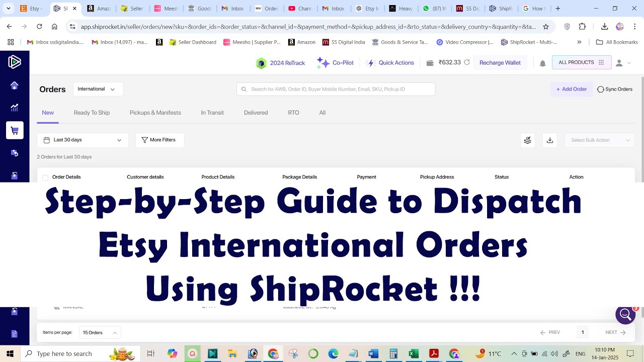Image resolution: width=644 pixels, height=362 pixels.
Task: Bookmark this page with the star icon
Action: (x=546, y=27)
